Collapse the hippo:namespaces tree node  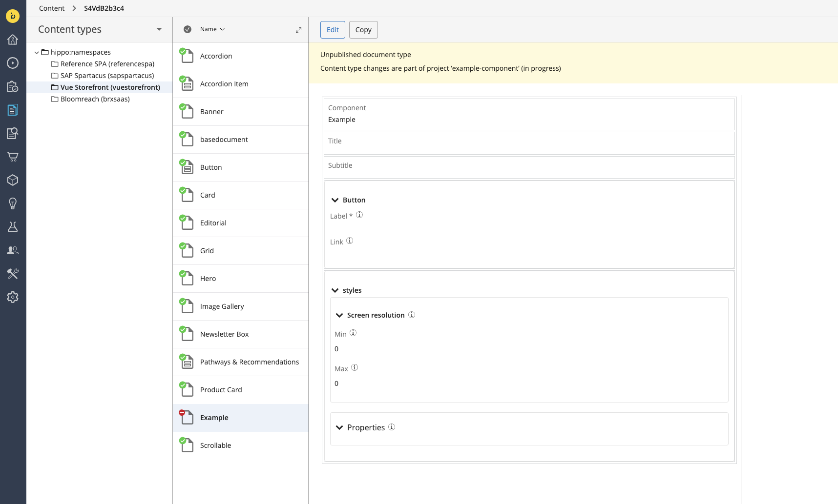pos(37,52)
